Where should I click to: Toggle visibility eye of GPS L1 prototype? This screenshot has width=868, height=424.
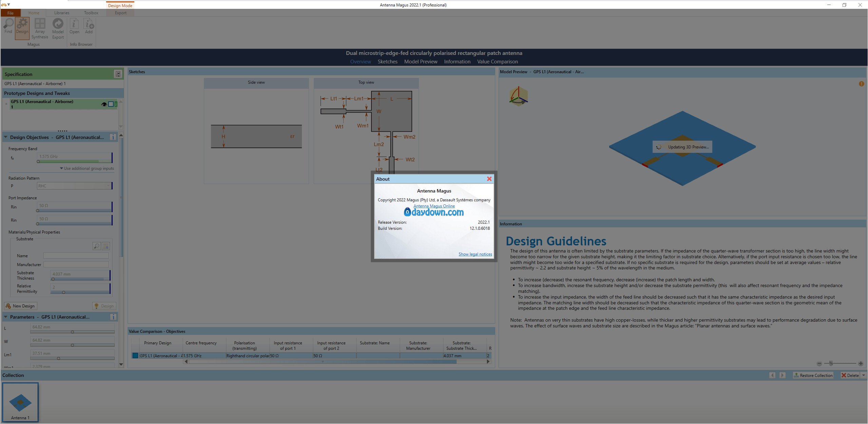104,104
